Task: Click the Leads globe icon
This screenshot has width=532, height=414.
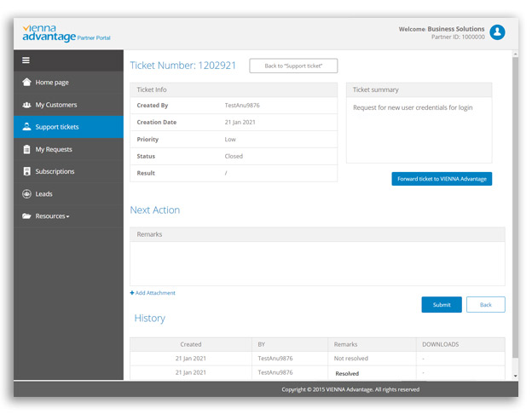Action: (x=26, y=193)
